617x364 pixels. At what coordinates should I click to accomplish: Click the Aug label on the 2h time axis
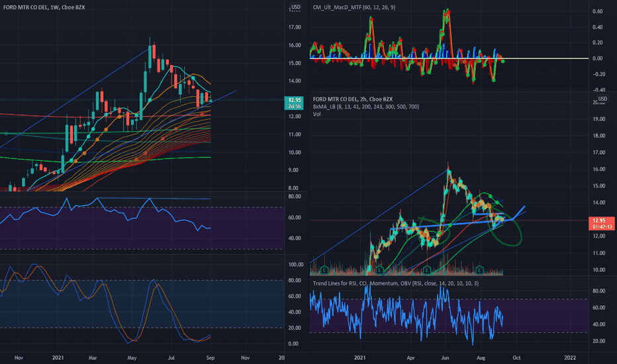[481, 357]
